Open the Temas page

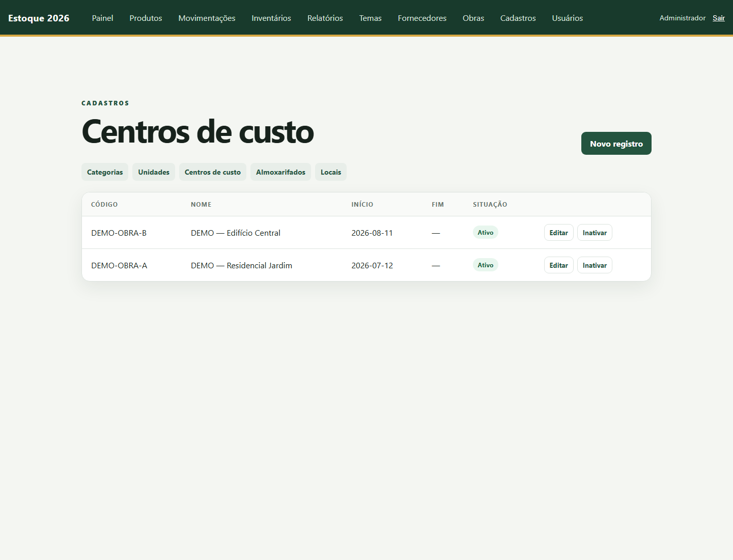click(x=371, y=18)
